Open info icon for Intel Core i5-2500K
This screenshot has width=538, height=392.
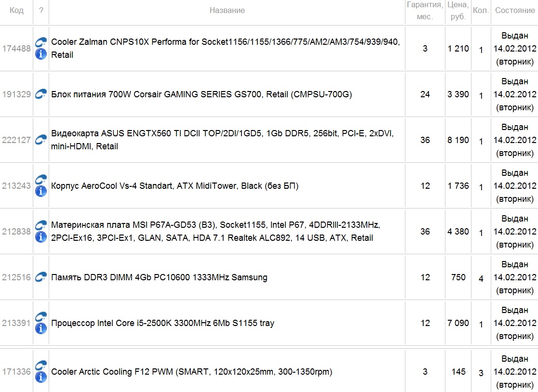[41, 328]
